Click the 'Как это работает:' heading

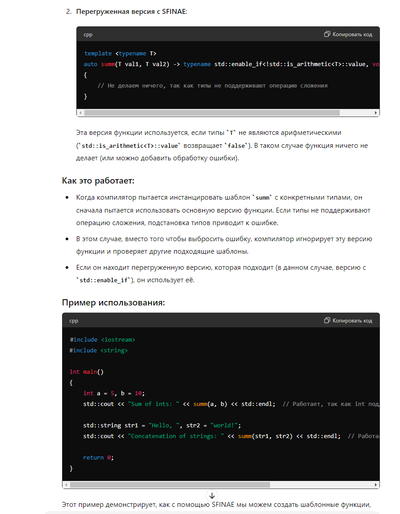98,181
